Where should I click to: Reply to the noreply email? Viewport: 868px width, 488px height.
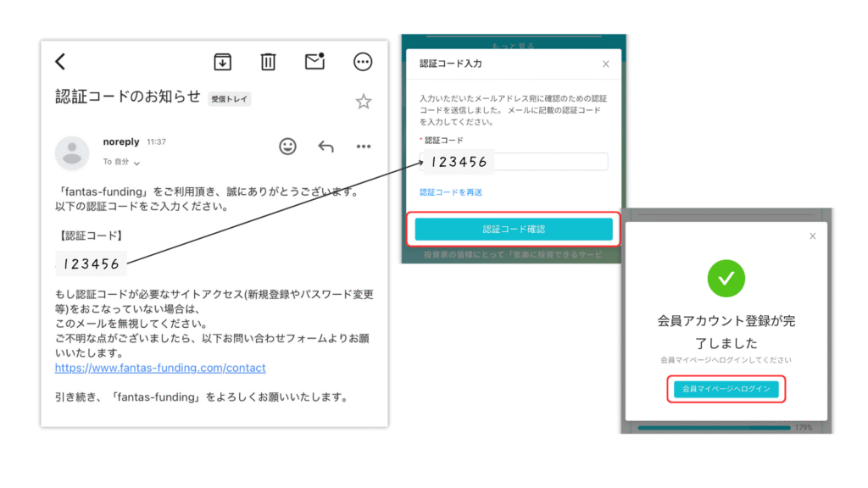326,147
